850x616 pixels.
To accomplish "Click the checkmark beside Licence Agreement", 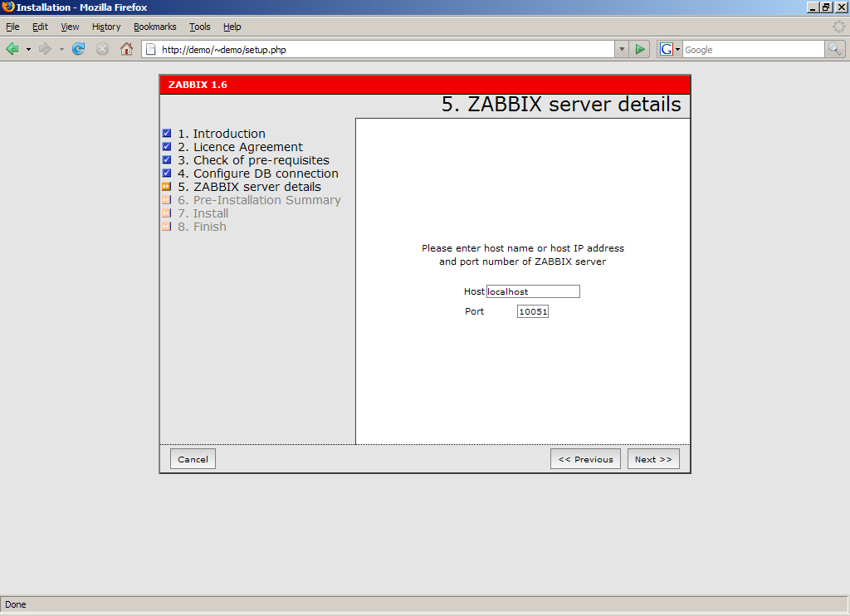I will (166, 147).
